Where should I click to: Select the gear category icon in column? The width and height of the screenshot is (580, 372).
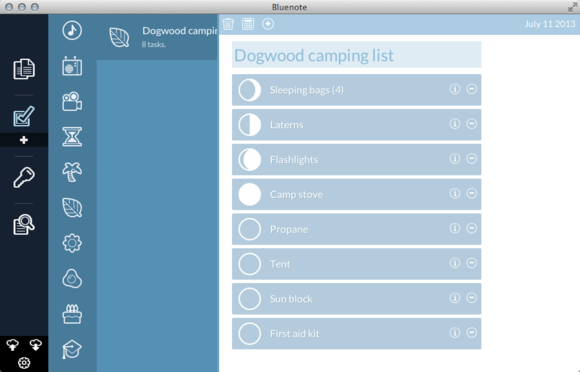coord(72,243)
